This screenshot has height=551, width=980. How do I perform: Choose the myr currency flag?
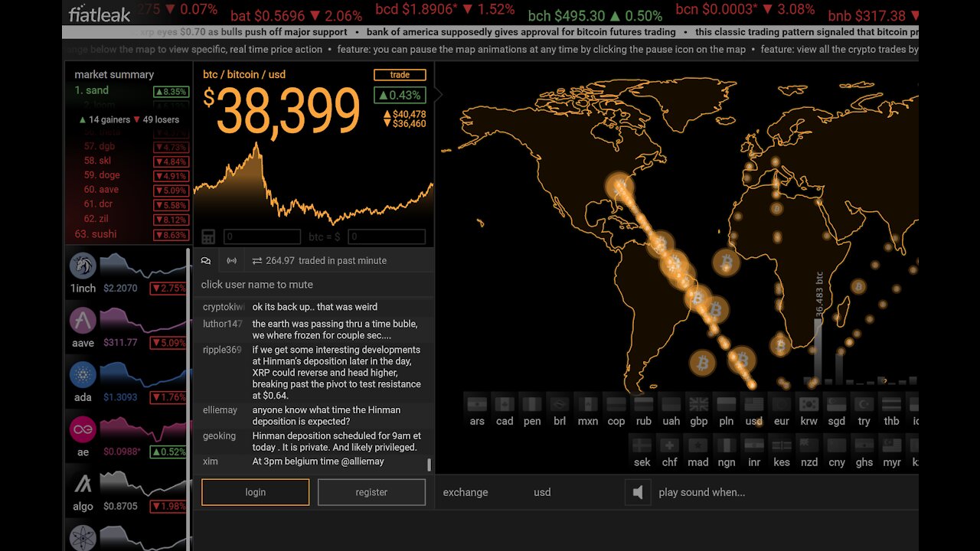pyautogui.click(x=891, y=445)
